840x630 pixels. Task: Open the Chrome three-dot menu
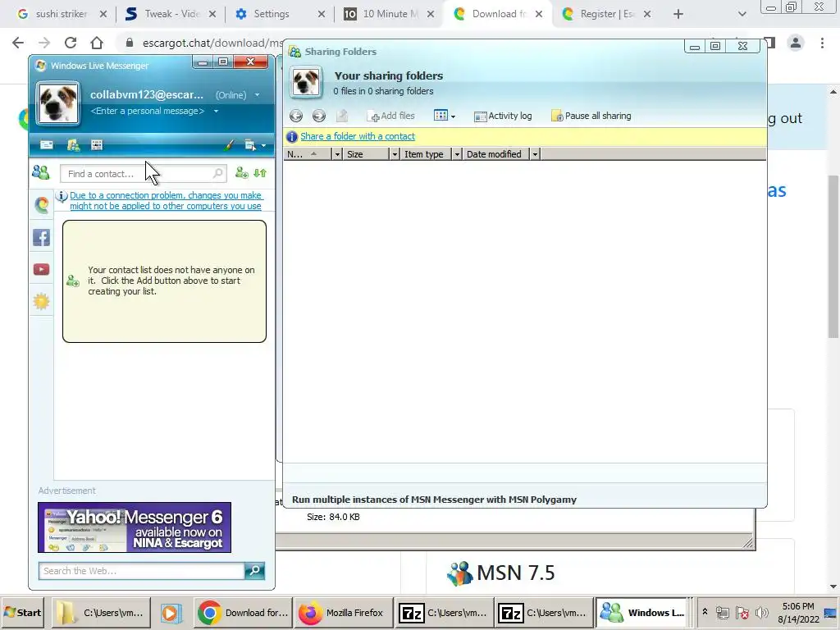822,43
